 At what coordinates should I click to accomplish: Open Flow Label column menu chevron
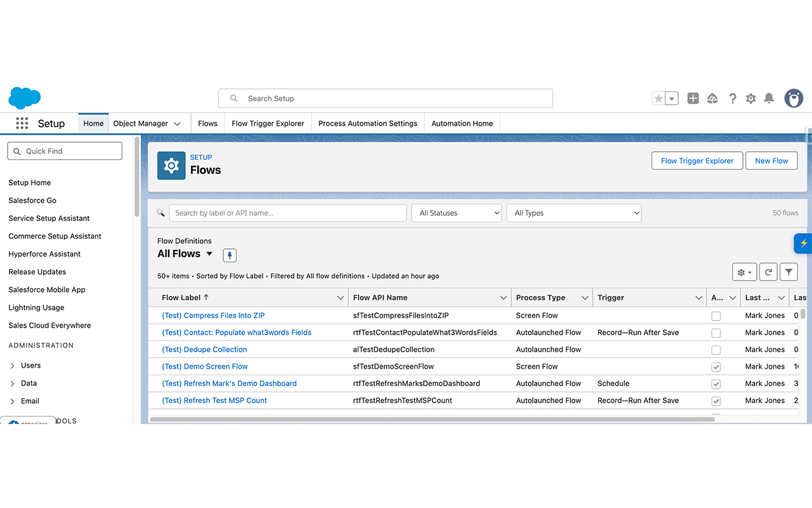tap(341, 298)
